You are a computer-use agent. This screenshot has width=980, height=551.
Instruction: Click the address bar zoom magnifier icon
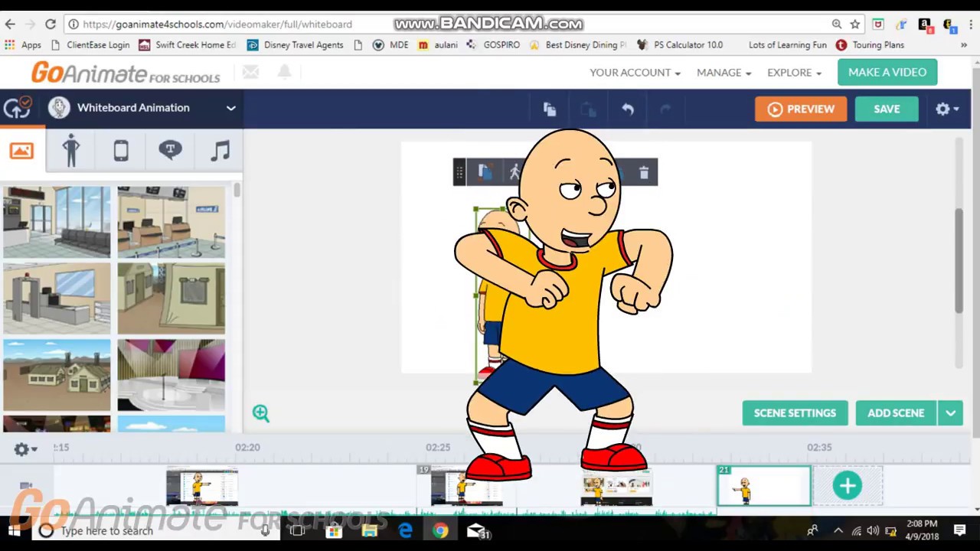[836, 24]
